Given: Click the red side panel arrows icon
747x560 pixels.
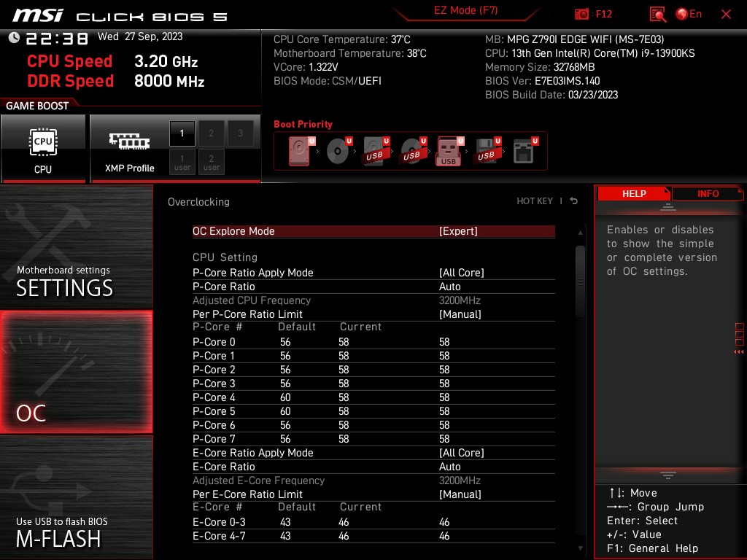Looking at the screenshot, I should coord(738,352).
